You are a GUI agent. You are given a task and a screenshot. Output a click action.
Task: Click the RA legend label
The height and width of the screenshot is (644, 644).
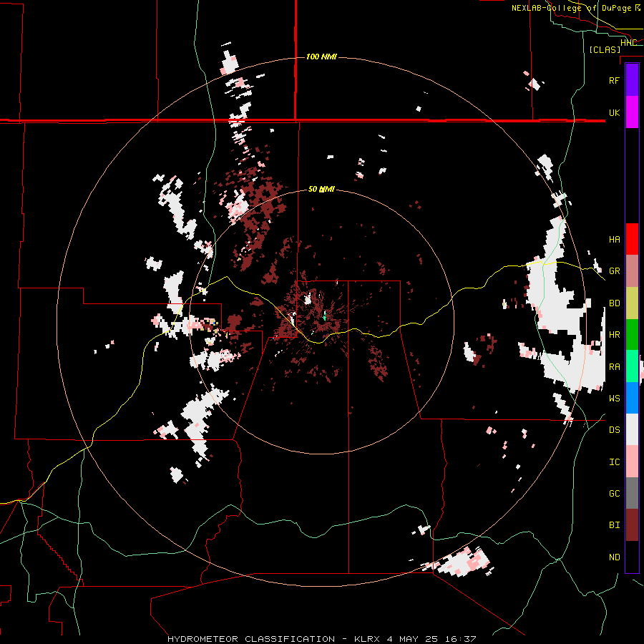pos(614,367)
